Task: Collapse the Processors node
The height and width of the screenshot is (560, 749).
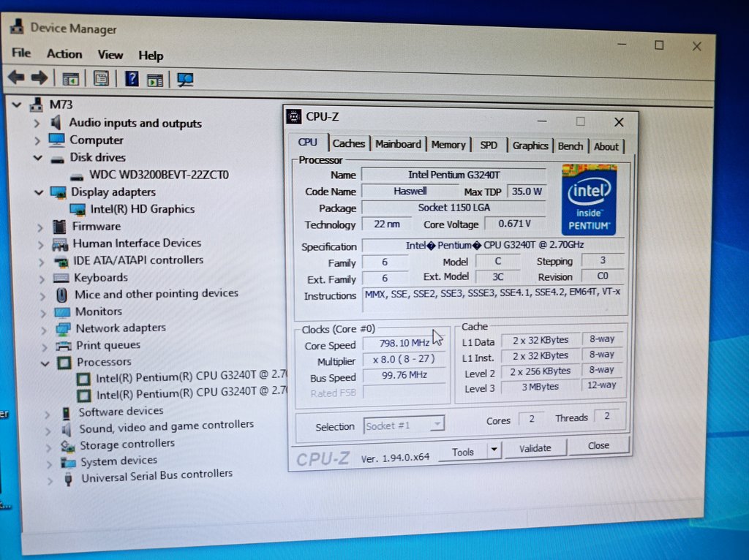Action: [x=45, y=363]
